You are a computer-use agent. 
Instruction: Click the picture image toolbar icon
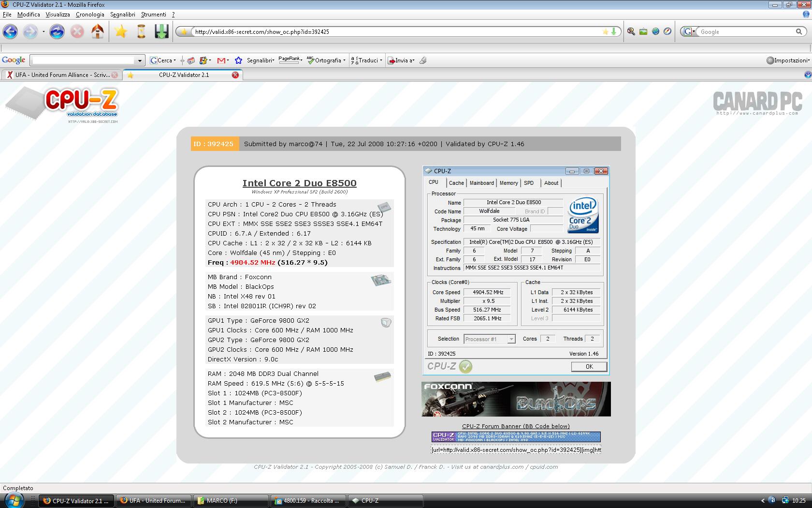point(643,32)
